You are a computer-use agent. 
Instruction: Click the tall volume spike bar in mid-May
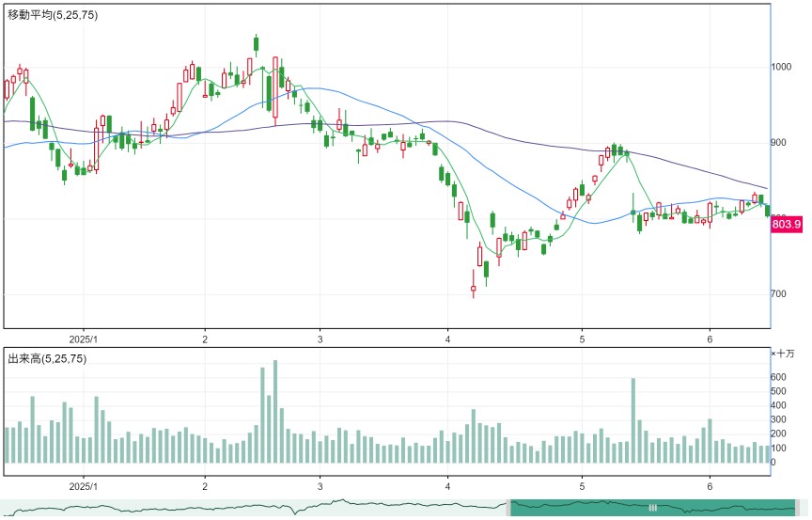pos(633,420)
